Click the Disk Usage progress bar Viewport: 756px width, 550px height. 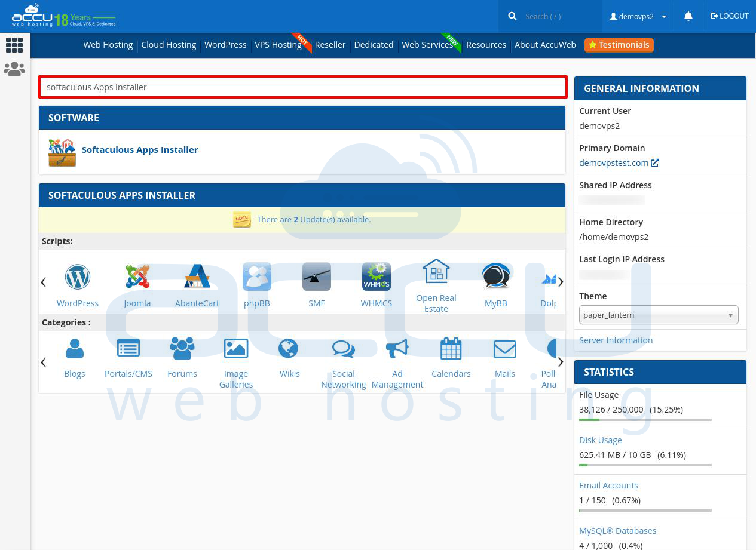pyautogui.click(x=645, y=465)
